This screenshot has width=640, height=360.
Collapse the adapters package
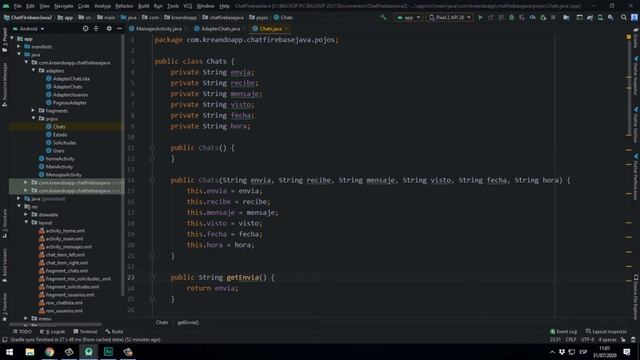pyautogui.click(x=33, y=70)
